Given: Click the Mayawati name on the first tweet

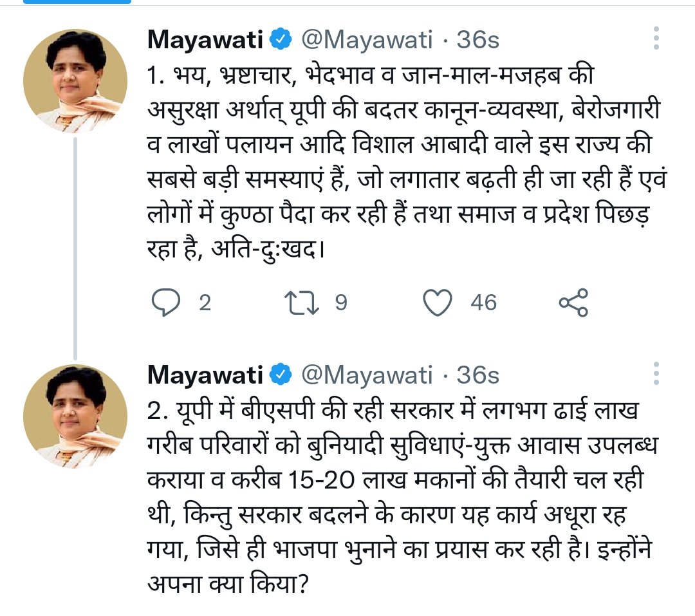Looking at the screenshot, I should (x=205, y=41).
